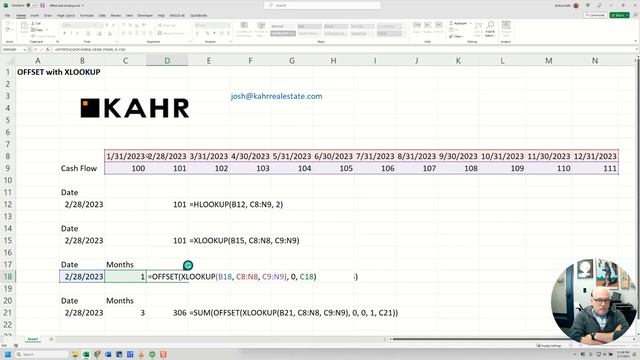Open File Explorer from taskbar
The height and width of the screenshot is (360, 640).
[75, 354]
